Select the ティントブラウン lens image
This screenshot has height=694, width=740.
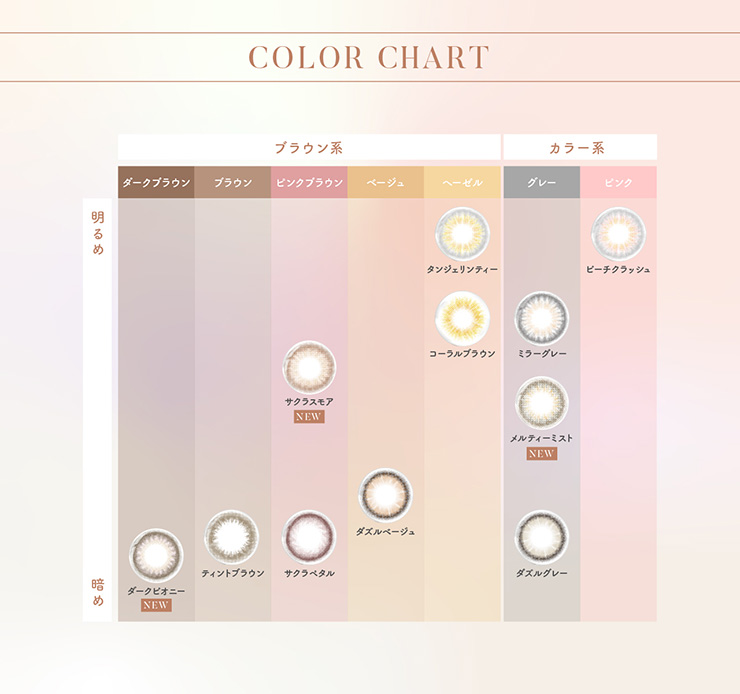click(x=232, y=537)
